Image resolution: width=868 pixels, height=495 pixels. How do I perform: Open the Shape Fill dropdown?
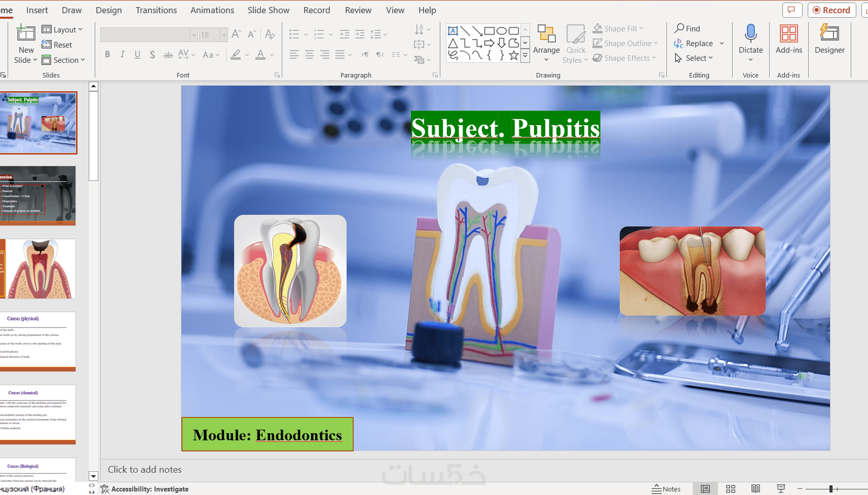pyautogui.click(x=618, y=29)
